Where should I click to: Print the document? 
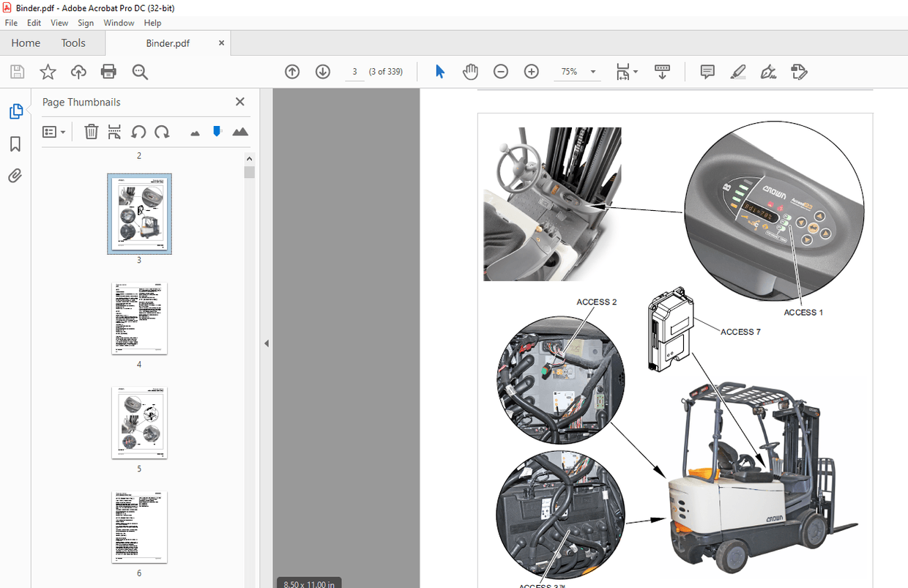(108, 71)
